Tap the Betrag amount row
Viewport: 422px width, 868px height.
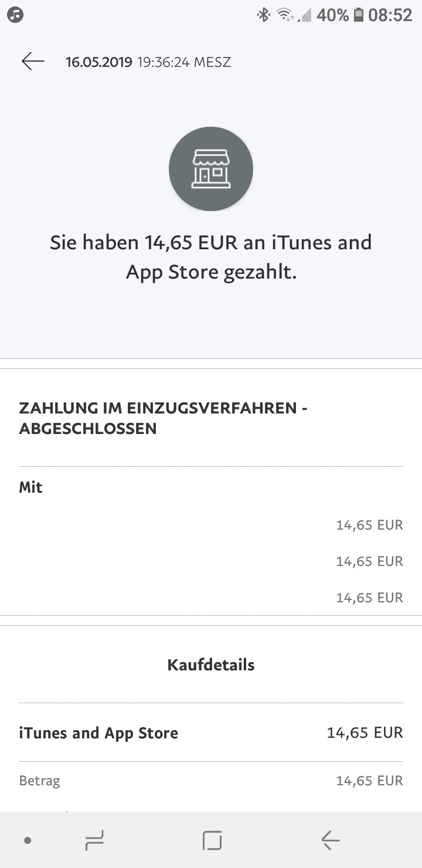[211, 781]
